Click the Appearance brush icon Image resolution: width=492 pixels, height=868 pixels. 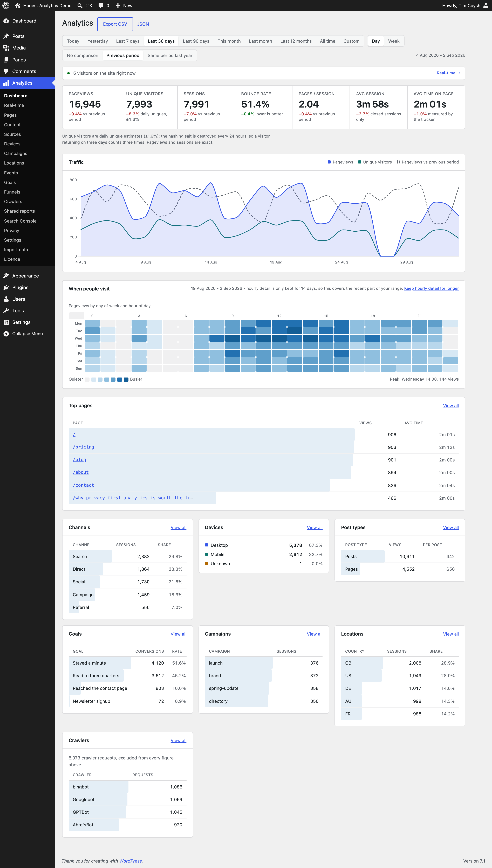click(x=6, y=276)
